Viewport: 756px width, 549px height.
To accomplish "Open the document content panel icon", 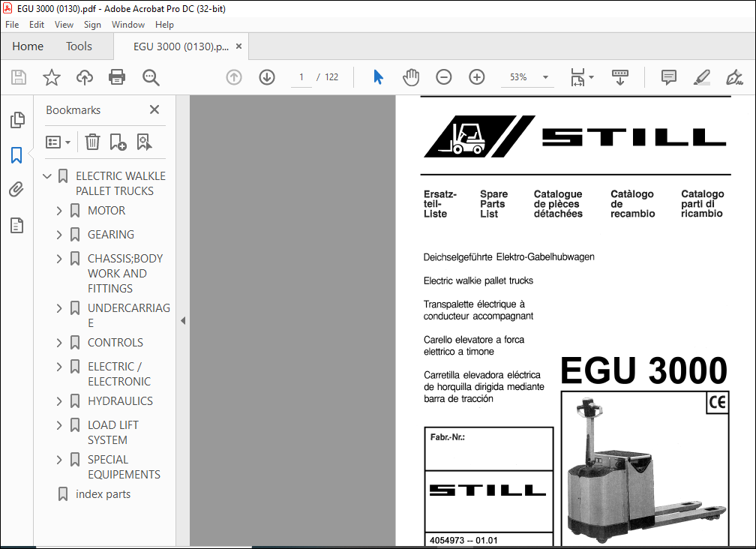I will click(x=16, y=225).
